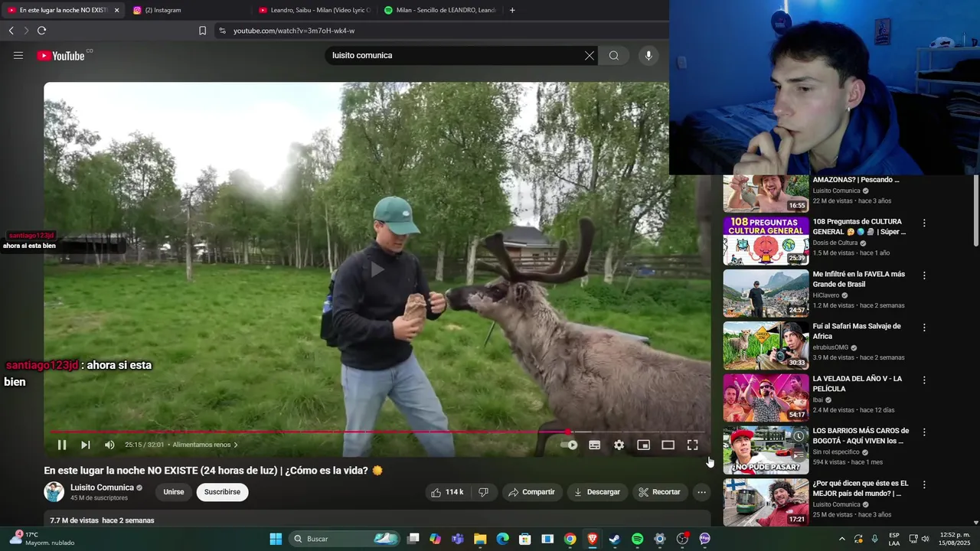Expand the 'Alimentamos renos' chapter chevron
This screenshot has height=551, width=980.
pyautogui.click(x=236, y=445)
